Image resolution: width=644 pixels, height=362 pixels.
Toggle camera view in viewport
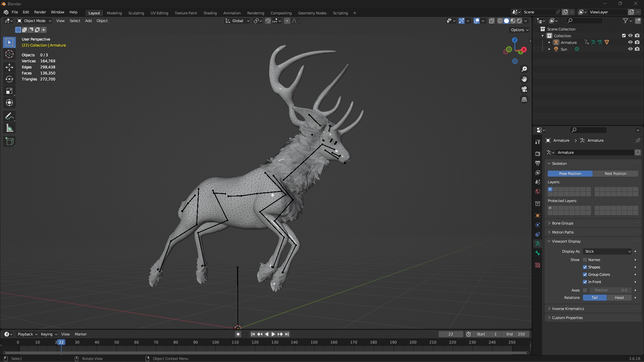point(524,89)
